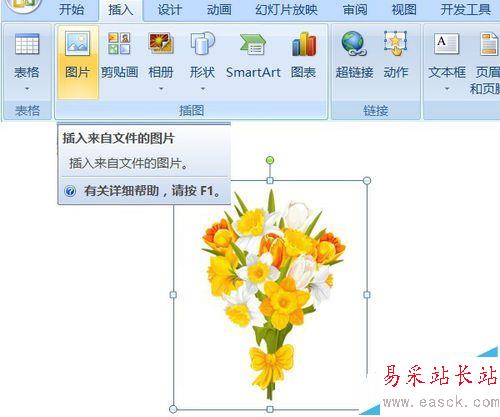Click the left-middle resize handle of picture
500x417 pixels.
tap(173, 295)
